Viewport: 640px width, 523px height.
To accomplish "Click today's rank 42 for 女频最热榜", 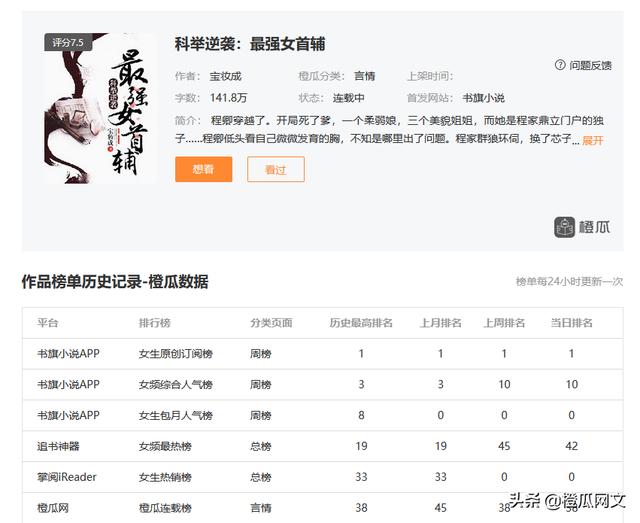I will (x=571, y=446).
